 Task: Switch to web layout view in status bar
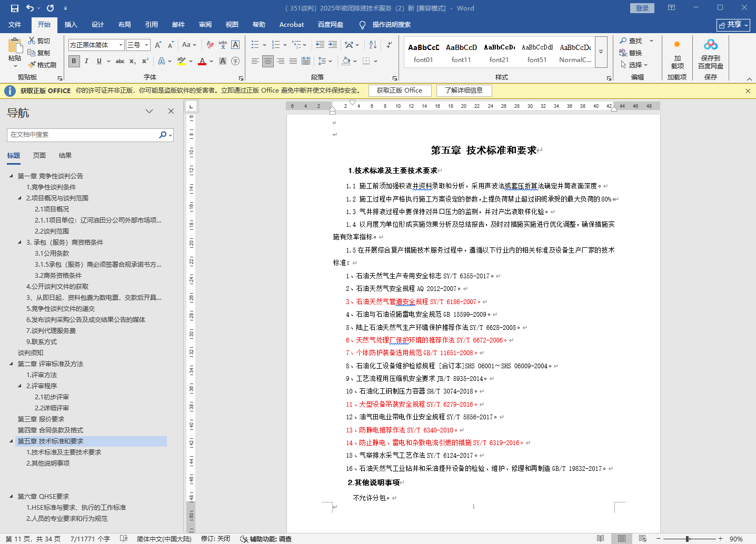[x=643, y=539]
